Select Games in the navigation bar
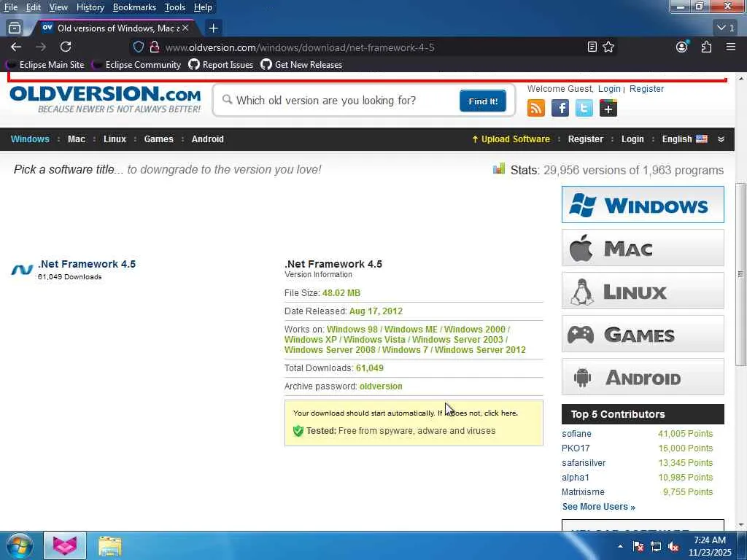Image resolution: width=747 pixels, height=560 pixels. pos(158,139)
